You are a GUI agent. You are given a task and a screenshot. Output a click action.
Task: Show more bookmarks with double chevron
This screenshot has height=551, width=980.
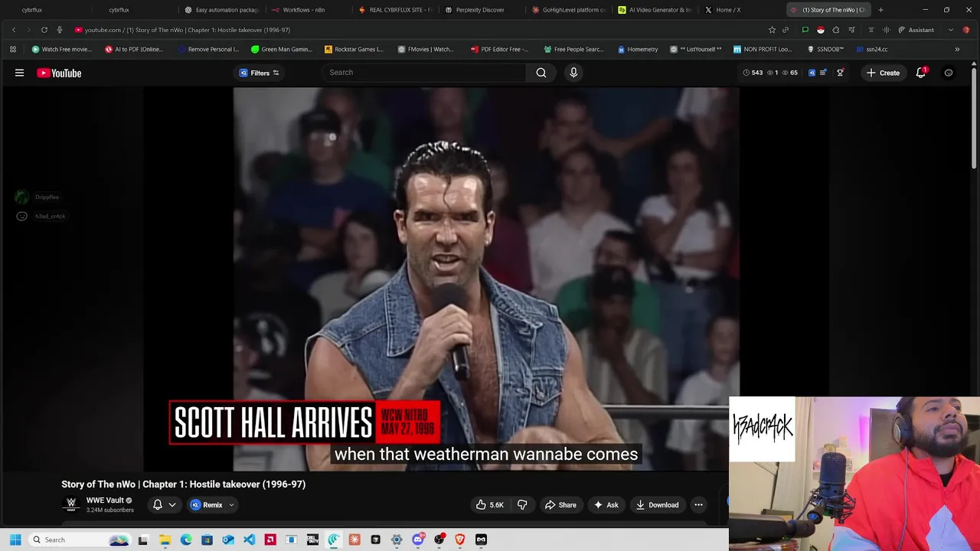coord(957,49)
